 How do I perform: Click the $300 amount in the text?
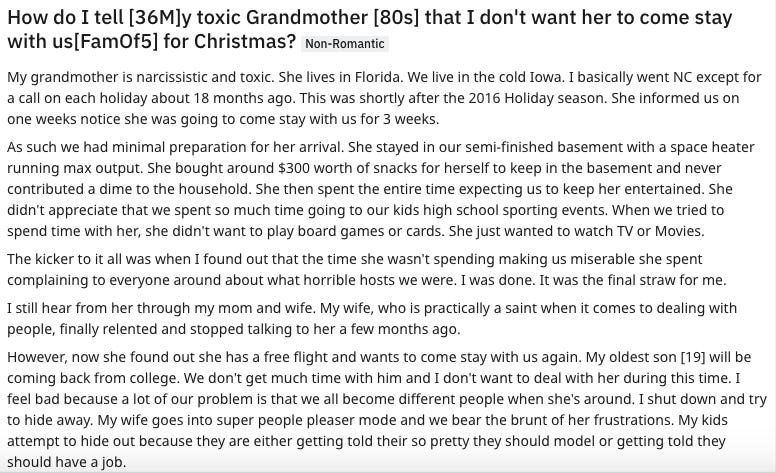coord(294,168)
